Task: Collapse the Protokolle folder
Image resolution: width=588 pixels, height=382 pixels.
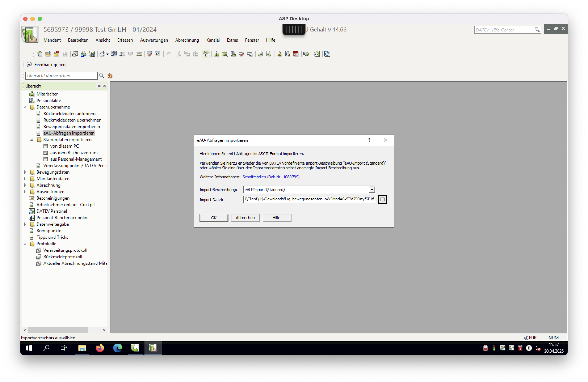Action: [25, 244]
